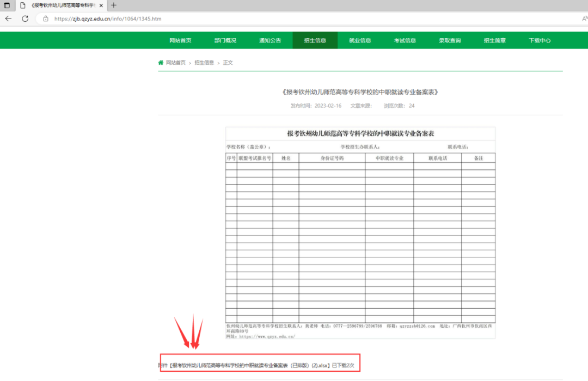Navigate to 录取查询 in the top menu
Screen dimensions: 588x381
(450, 40)
